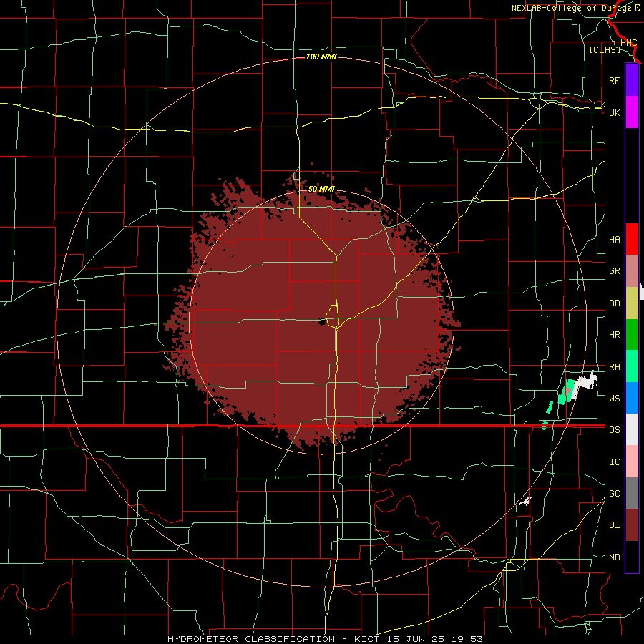Click the GR legend label
This screenshot has width=644, height=644.
[x=614, y=271]
